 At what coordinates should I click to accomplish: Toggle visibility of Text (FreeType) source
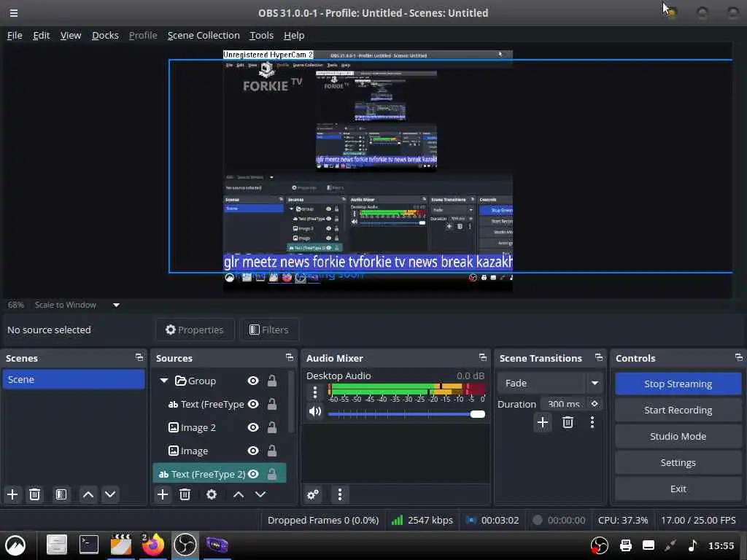(253, 404)
